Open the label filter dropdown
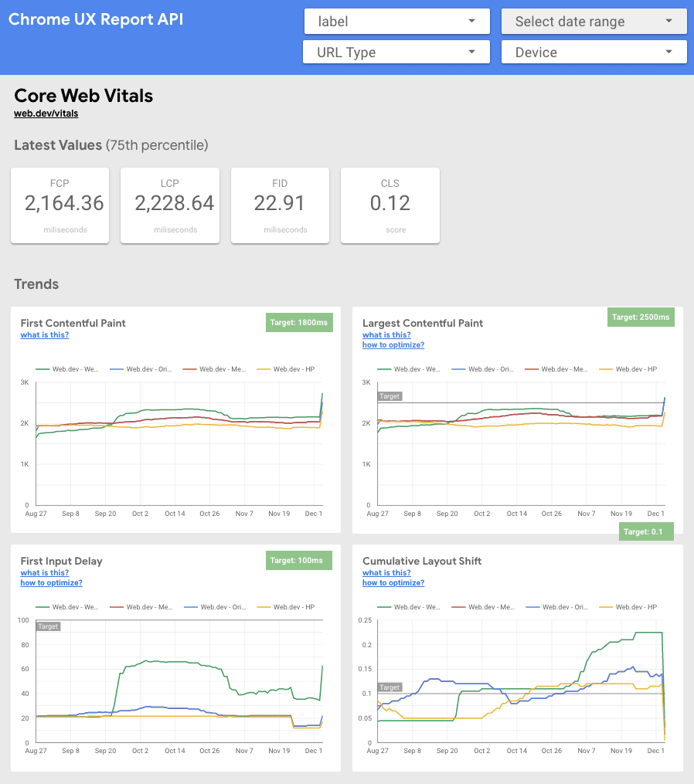 (396, 21)
